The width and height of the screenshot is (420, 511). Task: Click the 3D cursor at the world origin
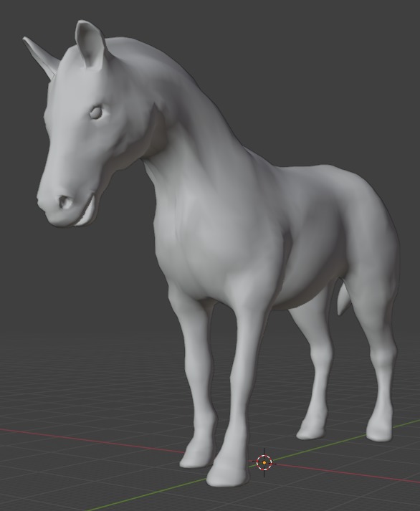264,462
